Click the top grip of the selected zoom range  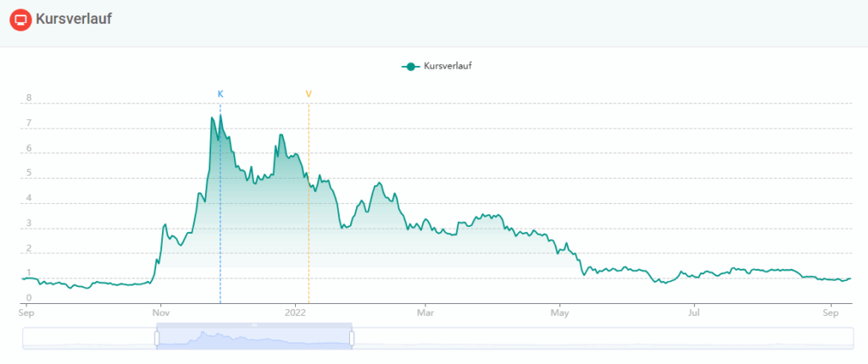(x=254, y=325)
